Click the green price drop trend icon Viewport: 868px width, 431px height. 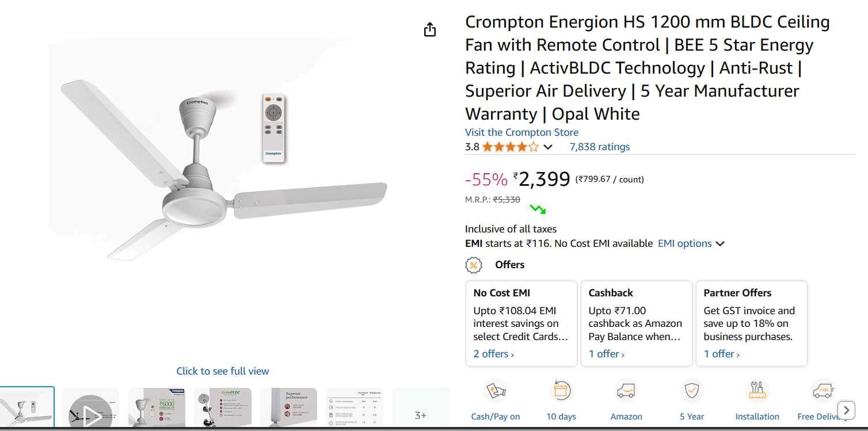[538, 208]
